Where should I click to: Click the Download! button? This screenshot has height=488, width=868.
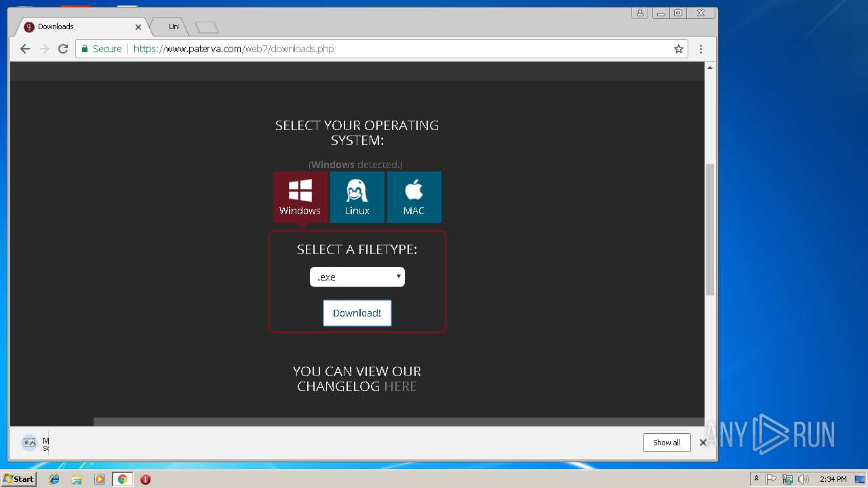(357, 313)
